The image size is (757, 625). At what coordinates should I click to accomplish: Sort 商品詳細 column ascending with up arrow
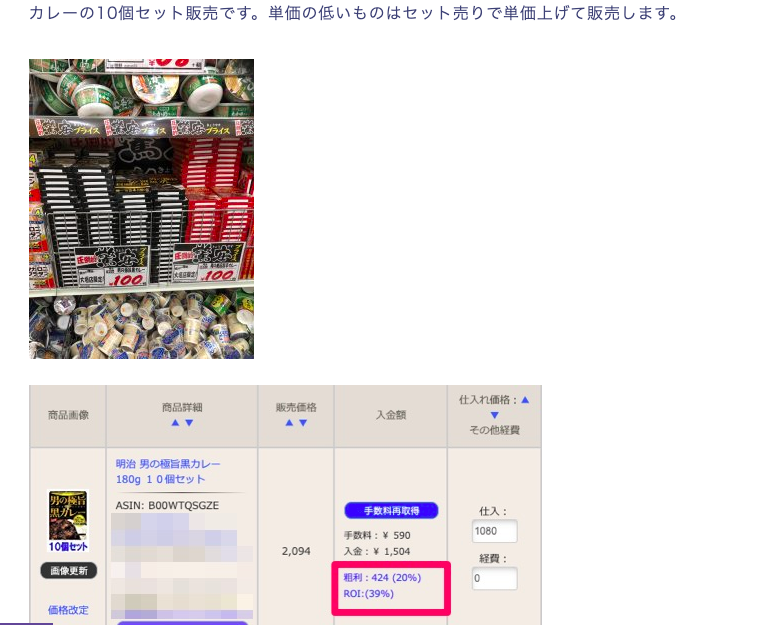pyautogui.click(x=175, y=423)
